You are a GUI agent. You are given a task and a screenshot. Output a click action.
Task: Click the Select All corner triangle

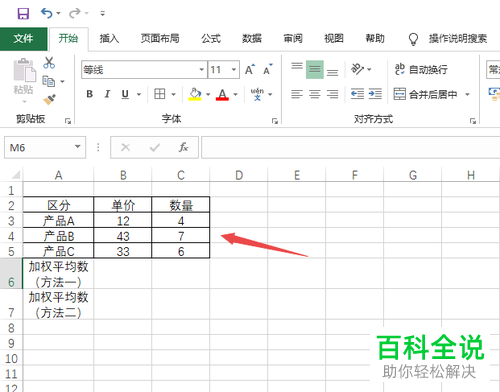[16, 175]
